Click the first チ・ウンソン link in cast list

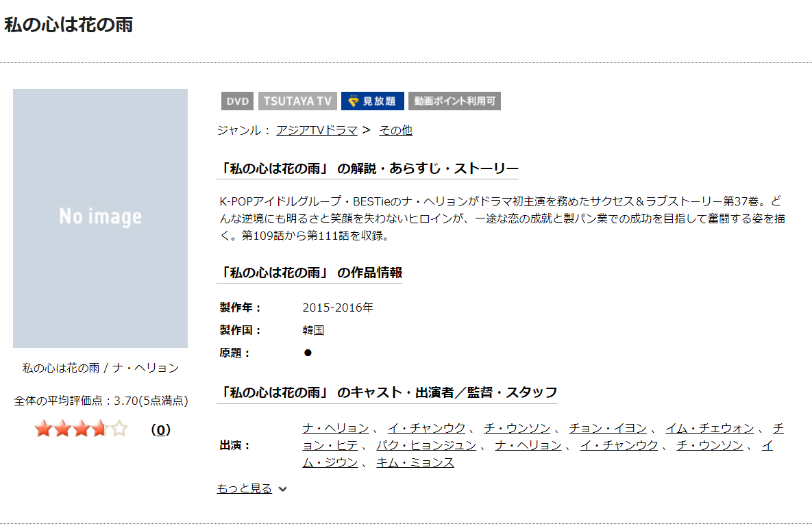pos(517,428)
